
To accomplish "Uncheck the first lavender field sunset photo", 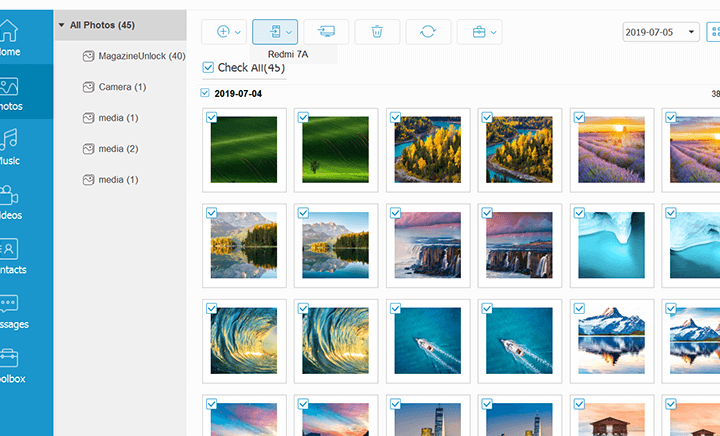I will click(579, 117).
